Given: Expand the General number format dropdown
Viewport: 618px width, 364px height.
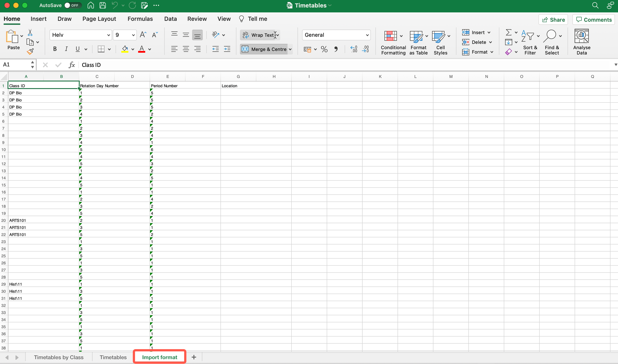Looking at the screenshot, I should [x=367, y=35].
